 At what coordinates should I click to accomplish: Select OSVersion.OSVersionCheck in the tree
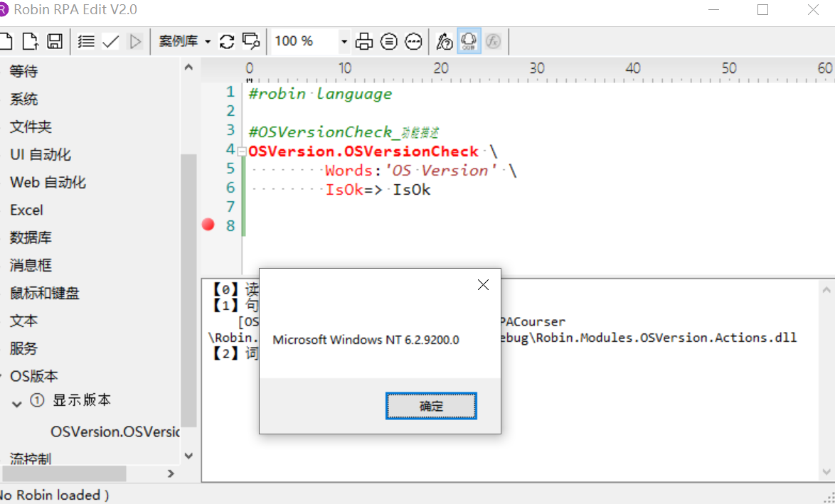coord(115,431)
